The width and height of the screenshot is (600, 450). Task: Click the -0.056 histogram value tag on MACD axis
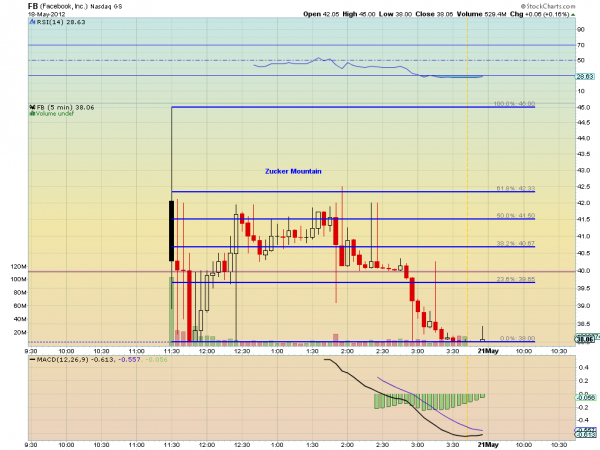tap(586, 398)
